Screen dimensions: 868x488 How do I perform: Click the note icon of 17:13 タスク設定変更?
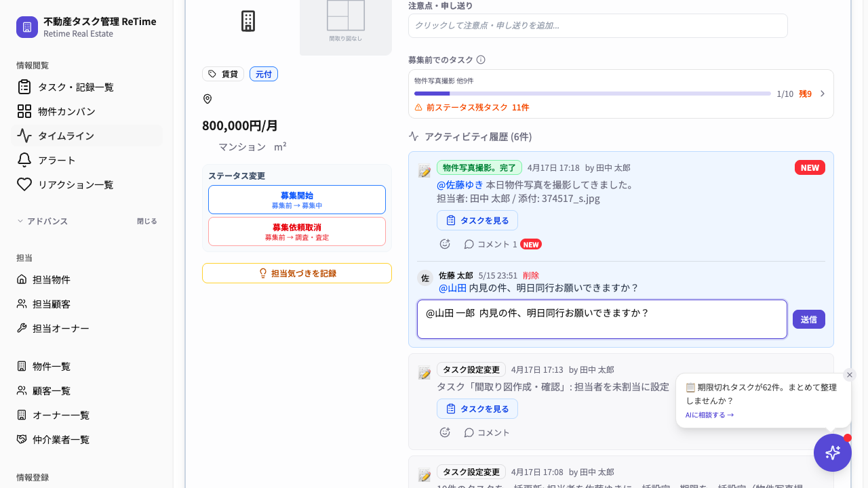425,373
